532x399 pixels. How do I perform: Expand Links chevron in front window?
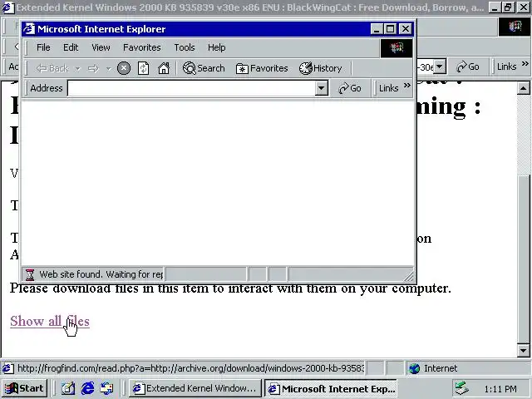click(x=407, y=86)
